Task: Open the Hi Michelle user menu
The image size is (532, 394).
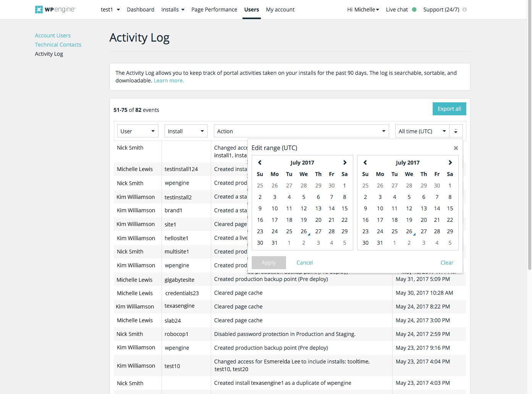Action: [x=363, y=10]
